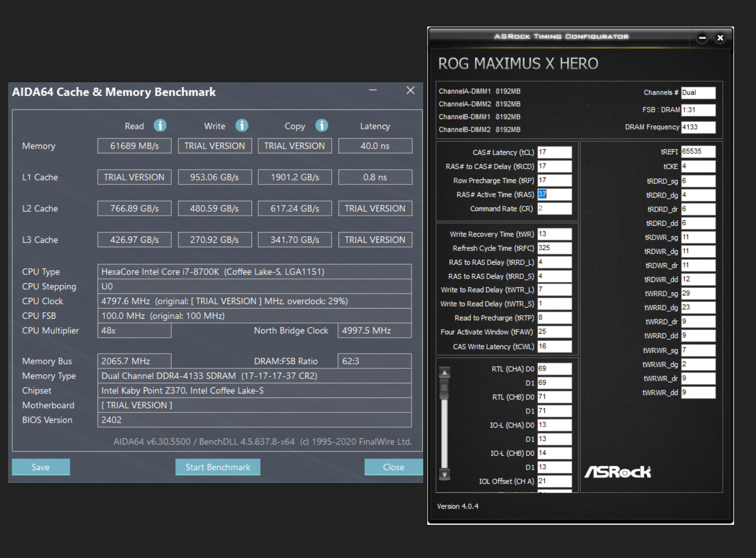This screenshot has height=558, width=756.
Task: Click the CAS# Latency (tCL) field
Action: (555, 152)
